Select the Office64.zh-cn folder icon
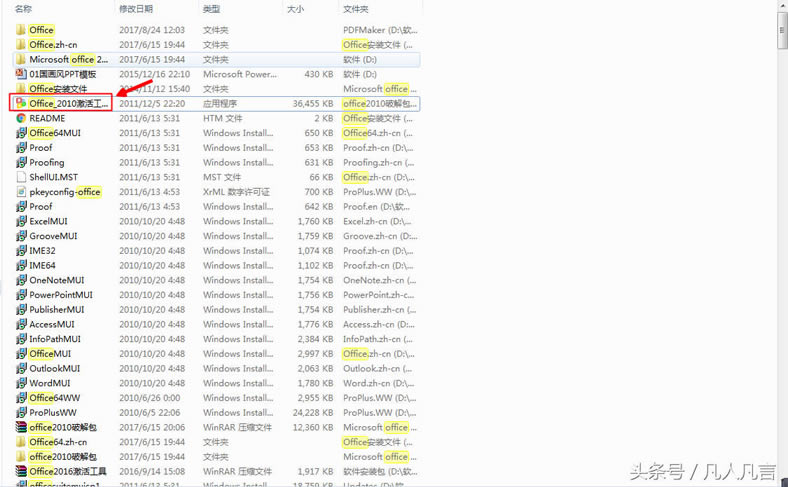Viewport: 788px width, 487px height. click(21, 442)
